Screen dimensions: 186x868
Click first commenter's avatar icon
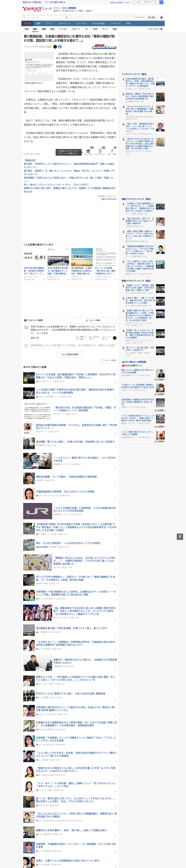click(26, 327)
